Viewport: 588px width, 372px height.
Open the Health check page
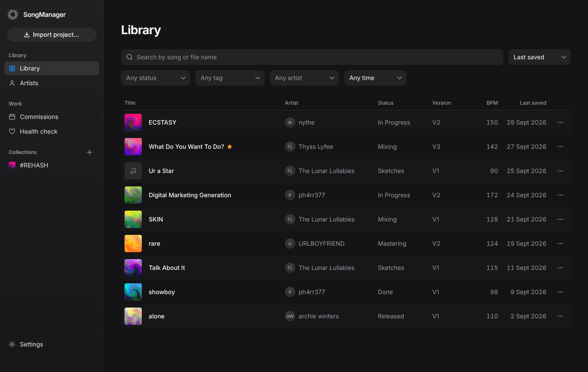[x=51, y=131]
